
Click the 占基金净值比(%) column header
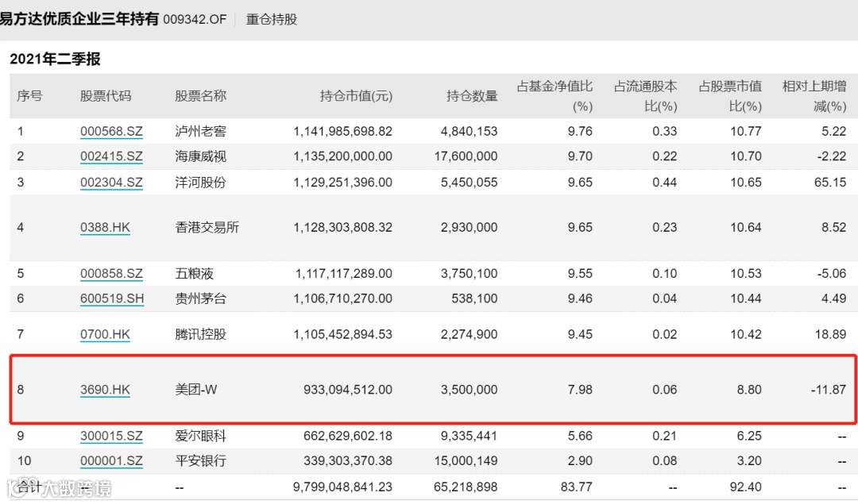[x=555, y=96]
